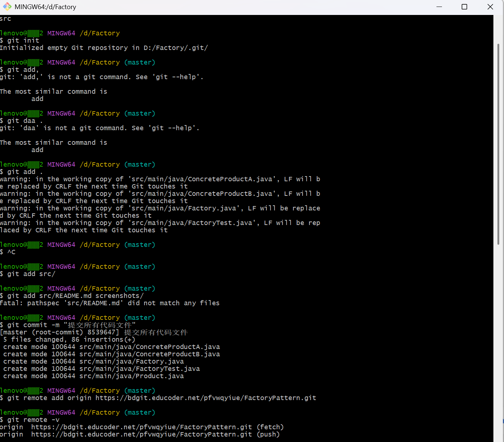Click the Git Bash icon in title bar
Image resolution: width=504 pixels, height=442 pixels.
[x=7, y=7]
